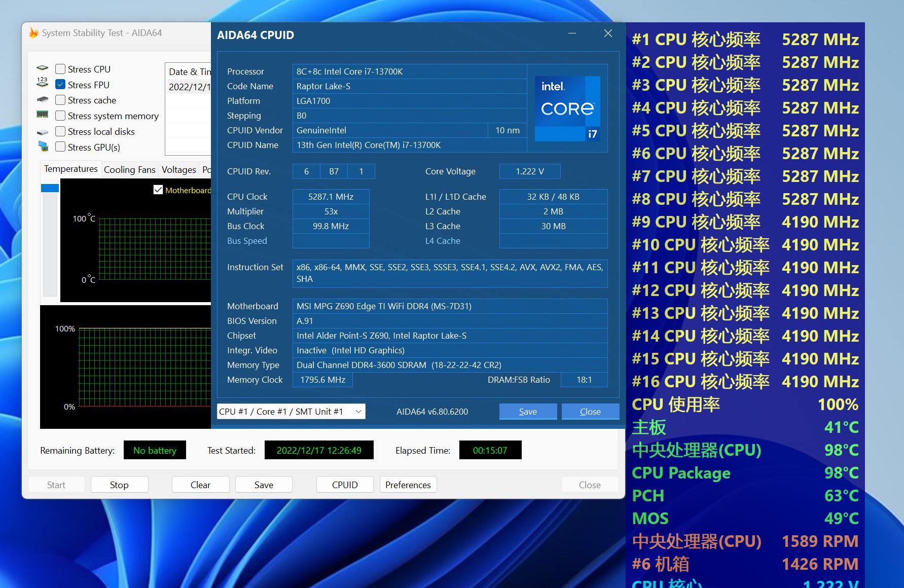Click the Date & Time column header

pyautogui.click(x=189, y=72)
